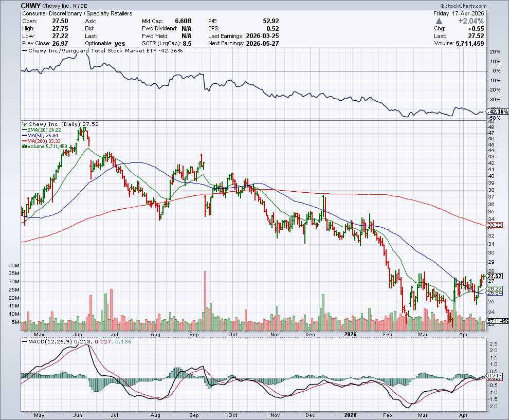
Task: Click the red MA(200) legend line marker
Action: (24, 141)
